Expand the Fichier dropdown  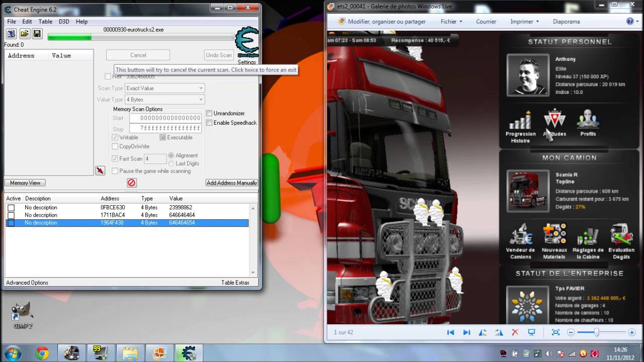(x=451, y=22)
